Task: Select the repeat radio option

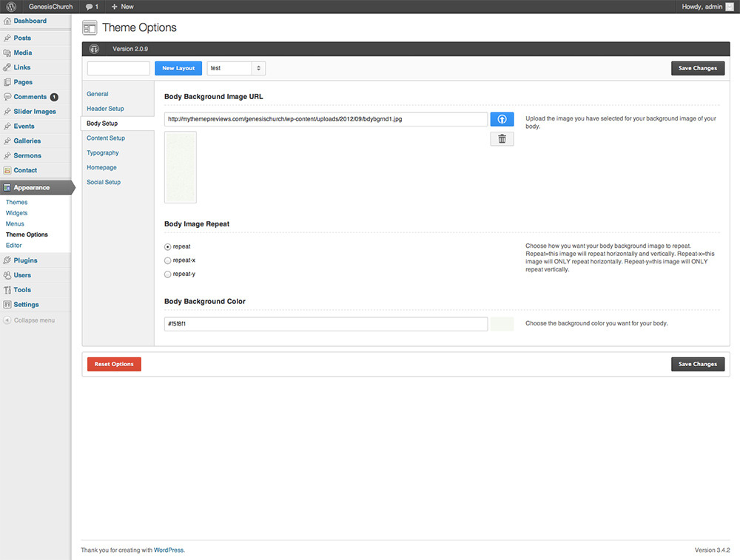Action: click(168, 246)
